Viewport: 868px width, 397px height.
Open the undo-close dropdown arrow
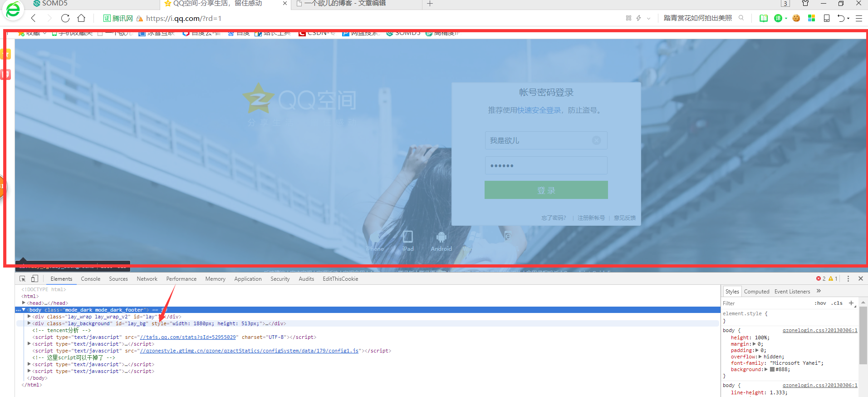[x=848, y=19]
